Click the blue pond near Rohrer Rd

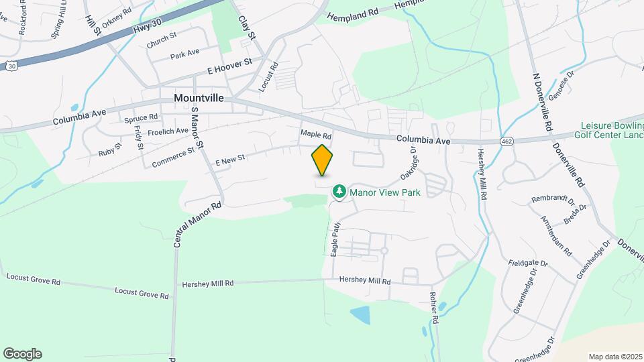pos(361,315)
